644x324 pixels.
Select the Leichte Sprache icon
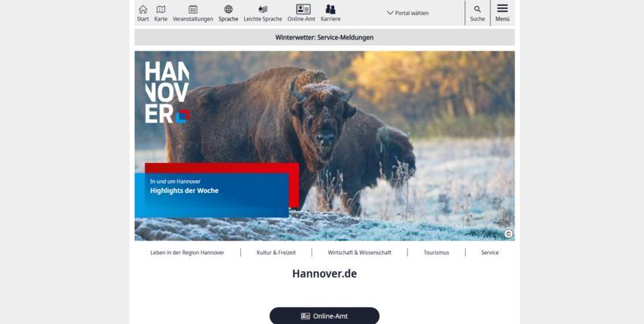coord(263,9)
